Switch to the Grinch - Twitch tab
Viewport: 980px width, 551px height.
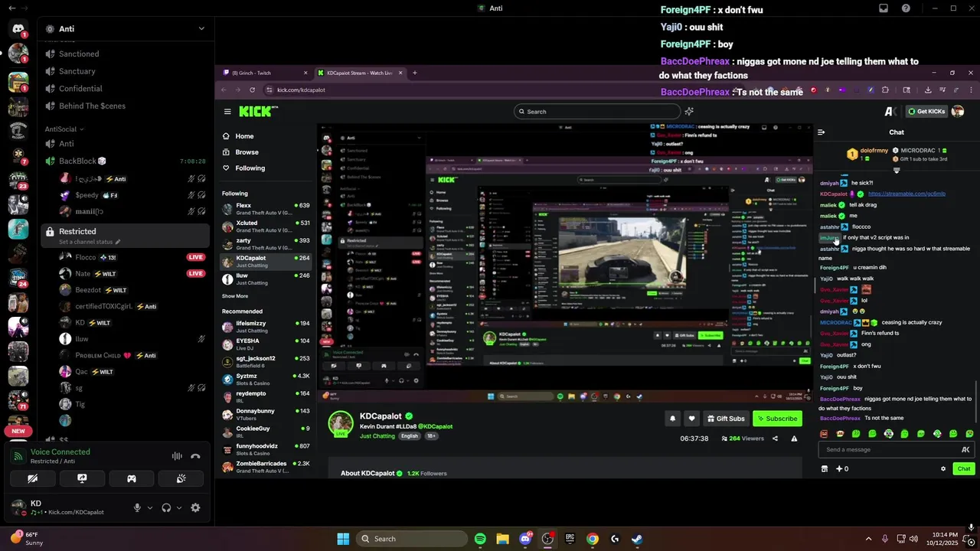pyautogui.click(x=264, y=73)
